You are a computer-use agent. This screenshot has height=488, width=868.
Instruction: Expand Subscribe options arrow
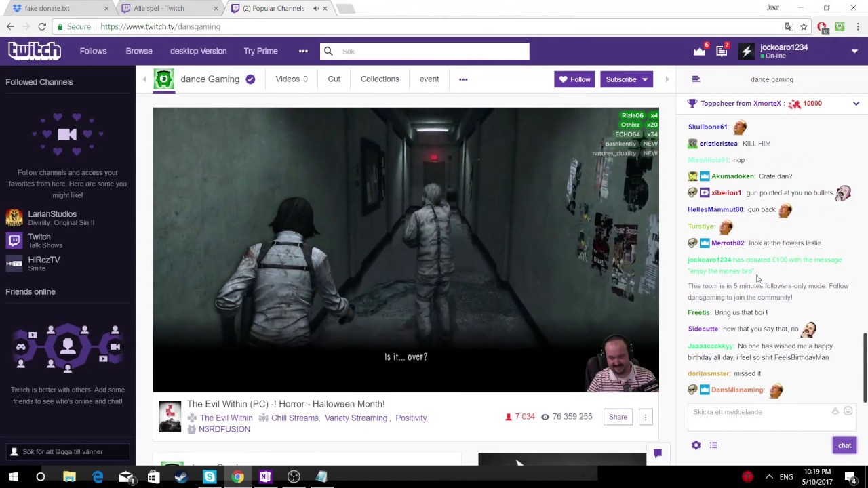click(646, 79)
